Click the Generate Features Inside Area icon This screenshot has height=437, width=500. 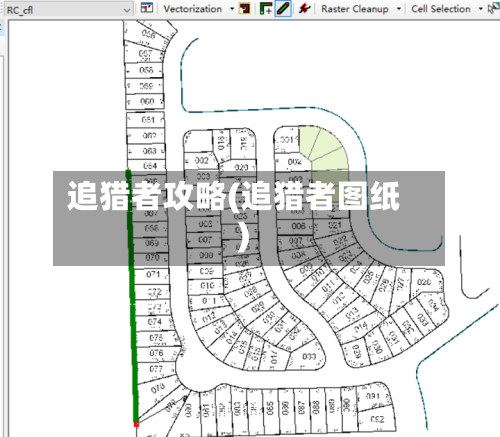click(x=245, y=9)
